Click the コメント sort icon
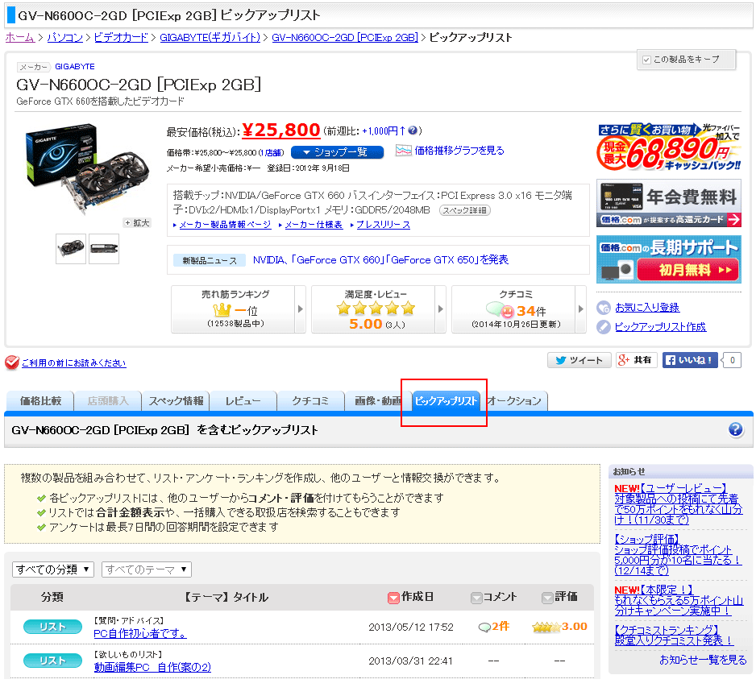Screen dimensions: 756x700 coord(476,598)
